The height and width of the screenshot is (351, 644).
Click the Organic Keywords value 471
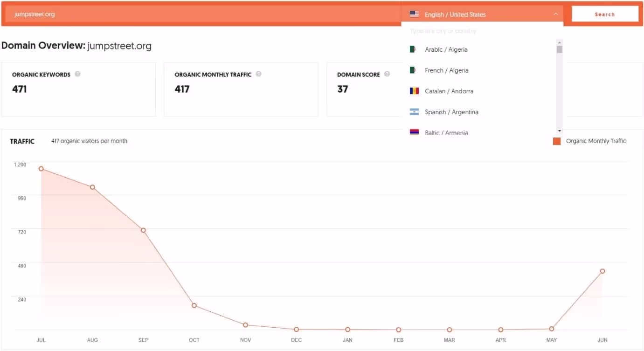[20, 89]
